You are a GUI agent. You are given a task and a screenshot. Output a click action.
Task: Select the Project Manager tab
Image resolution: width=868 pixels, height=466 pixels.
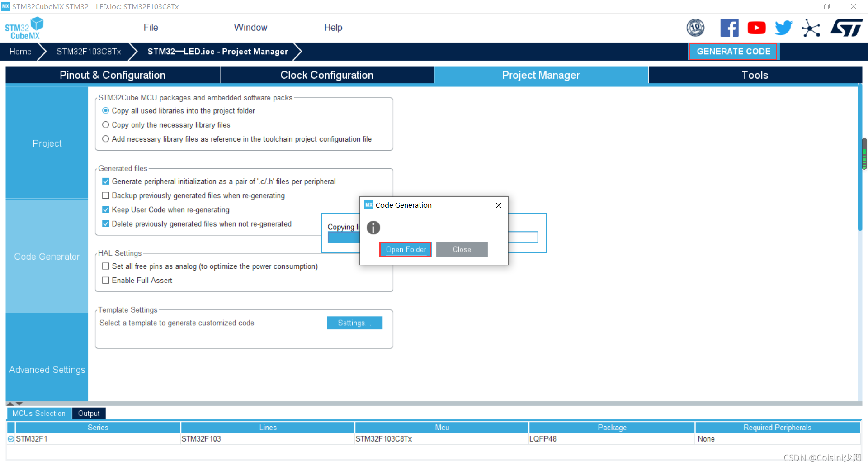(x=541, y=75)
